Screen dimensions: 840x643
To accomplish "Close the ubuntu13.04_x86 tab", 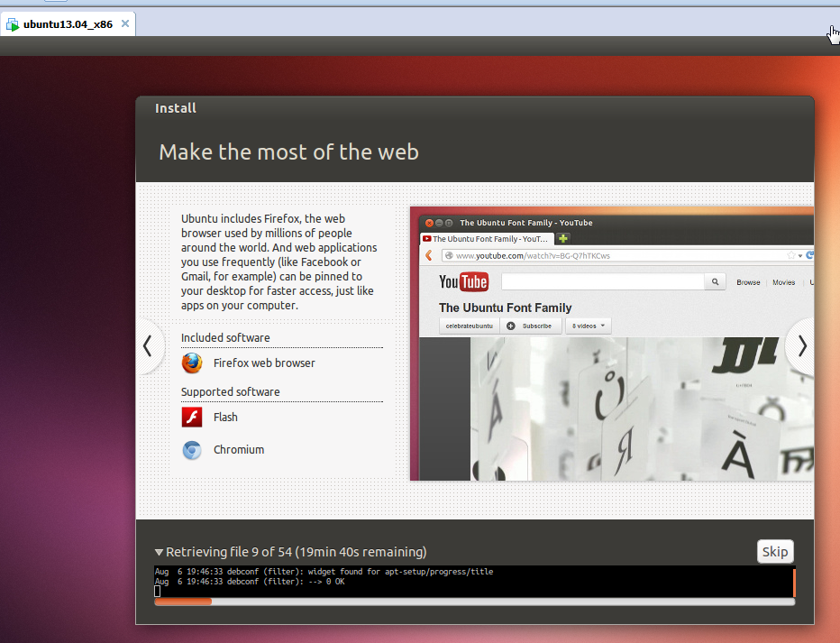I will pyautogui.click(x=124, y=23).
